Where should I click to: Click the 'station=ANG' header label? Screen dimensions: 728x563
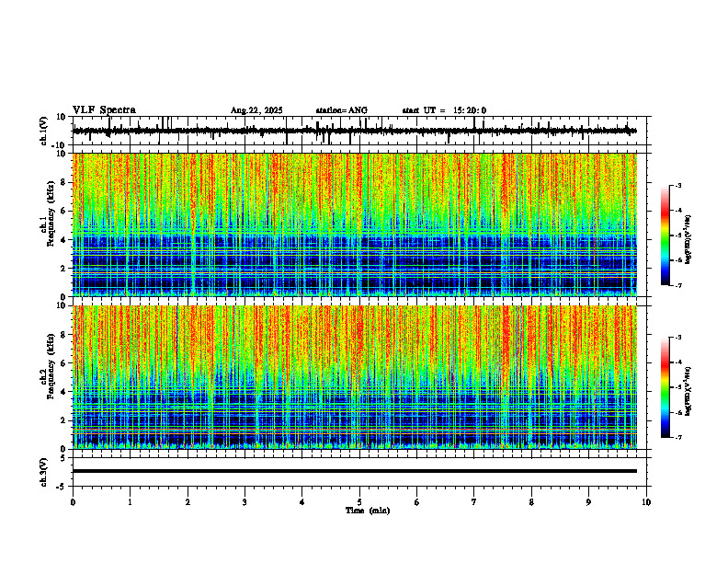(x=342, y=110)
